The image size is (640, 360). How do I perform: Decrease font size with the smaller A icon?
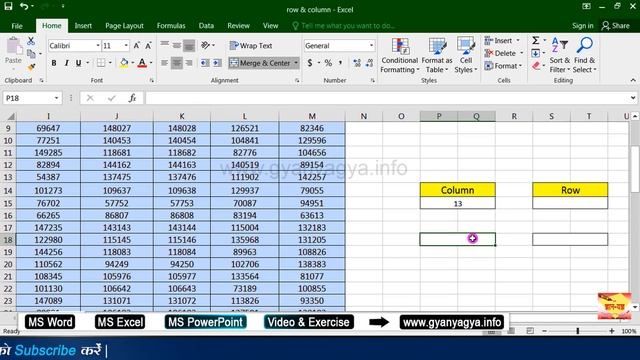click(x=148, y=45)
